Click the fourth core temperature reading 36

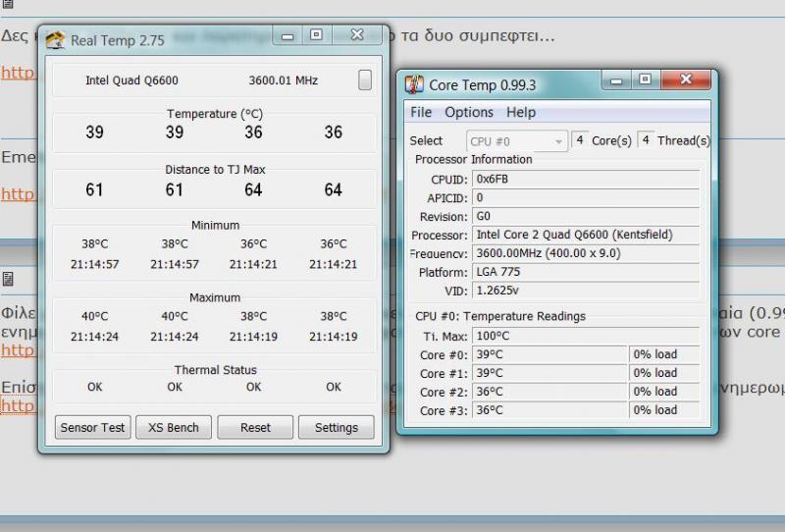pyautogui.click(x=334, y=133)
